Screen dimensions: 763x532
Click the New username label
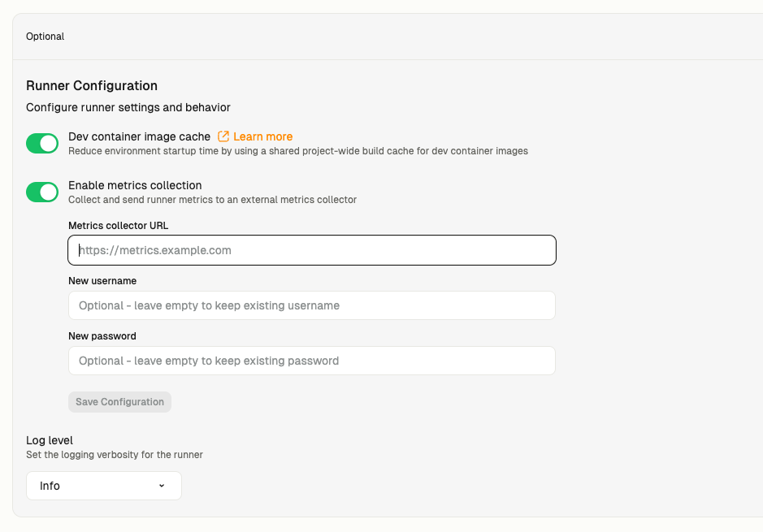click(102, 281)
